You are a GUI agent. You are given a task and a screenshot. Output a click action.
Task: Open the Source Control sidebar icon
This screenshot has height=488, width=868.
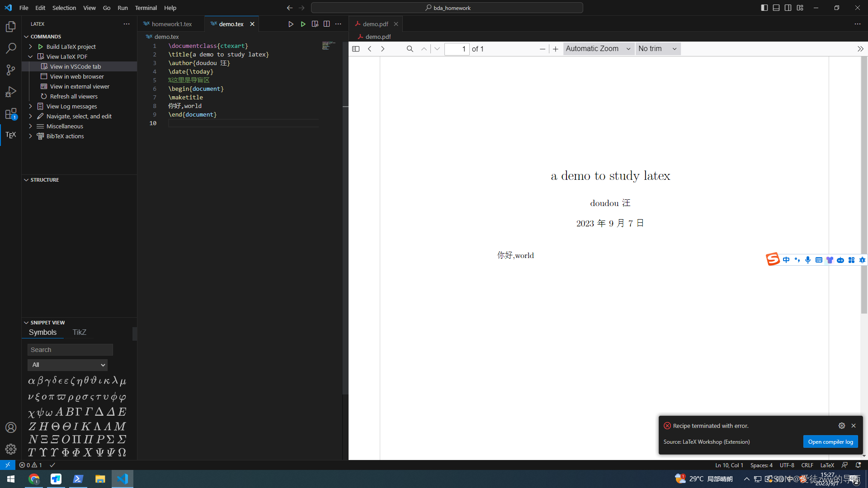pos(11,70)
